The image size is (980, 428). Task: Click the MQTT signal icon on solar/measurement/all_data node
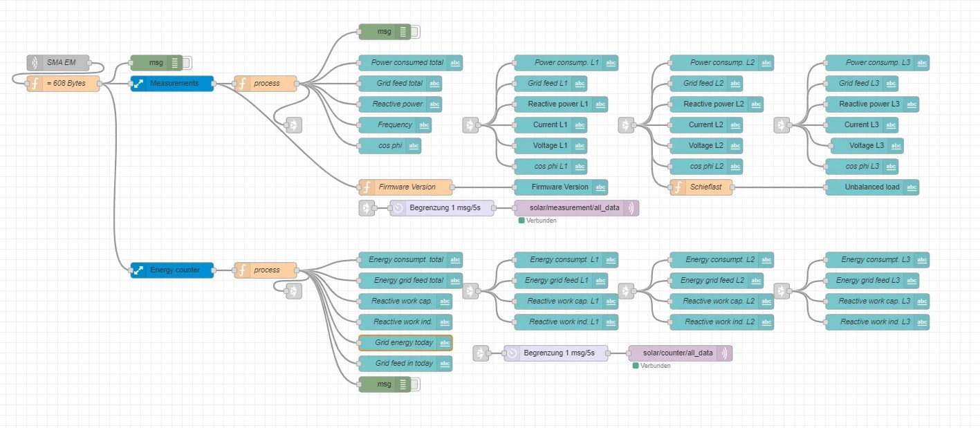(x=631, y=207)
